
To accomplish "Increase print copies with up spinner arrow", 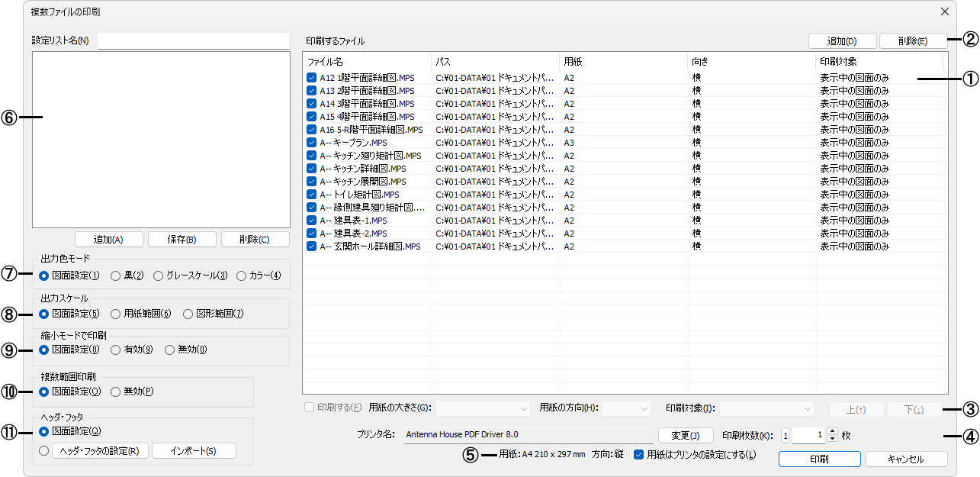I will 832,431.
